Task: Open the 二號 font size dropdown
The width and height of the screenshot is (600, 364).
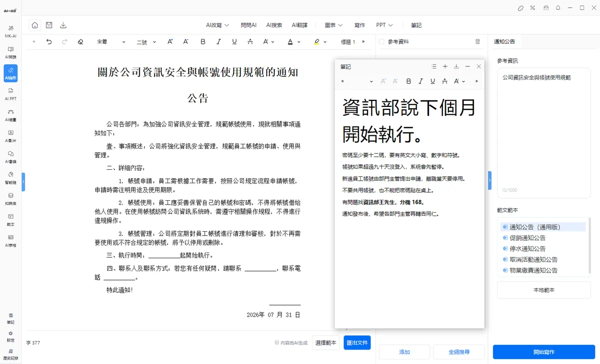Action: [146, 42]
